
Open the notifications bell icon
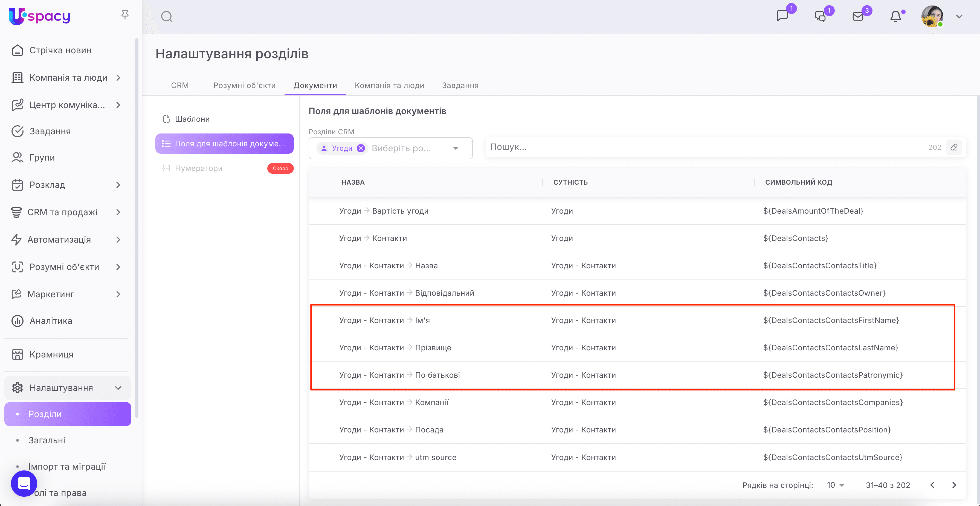pos(895,16)
